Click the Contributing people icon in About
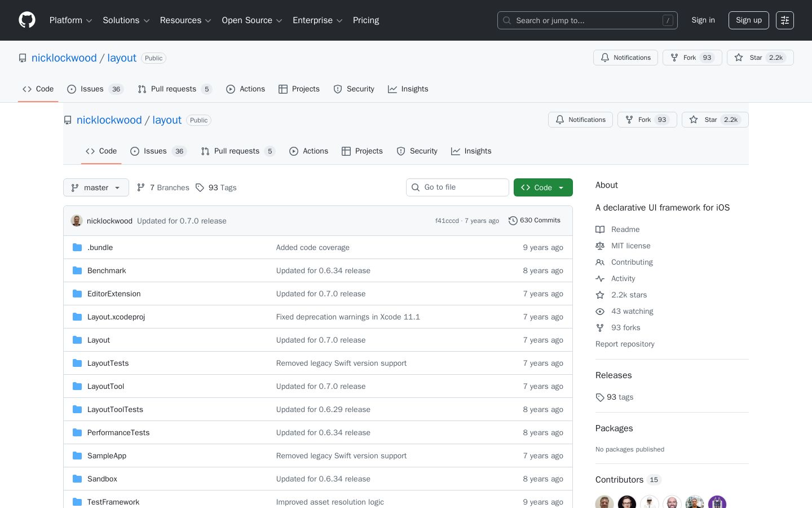Image resolution: width=812 pixels, height=508 pixels. pyautogui.click(x=600, y=262)
